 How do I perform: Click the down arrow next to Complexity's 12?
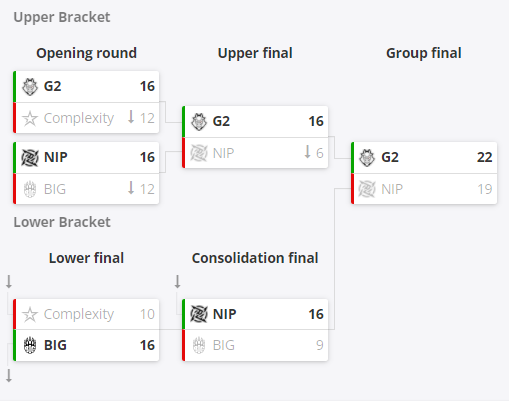131,117
